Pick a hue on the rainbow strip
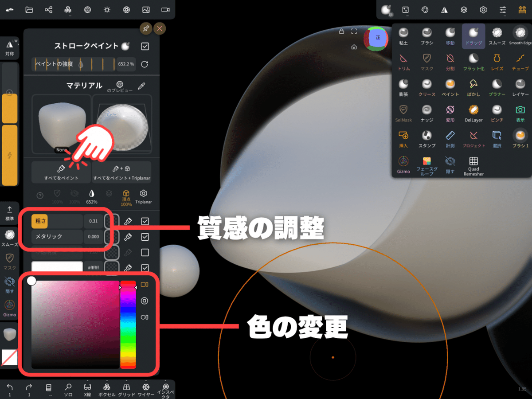Viewport: 532px width, 399px height. (128, 325)
